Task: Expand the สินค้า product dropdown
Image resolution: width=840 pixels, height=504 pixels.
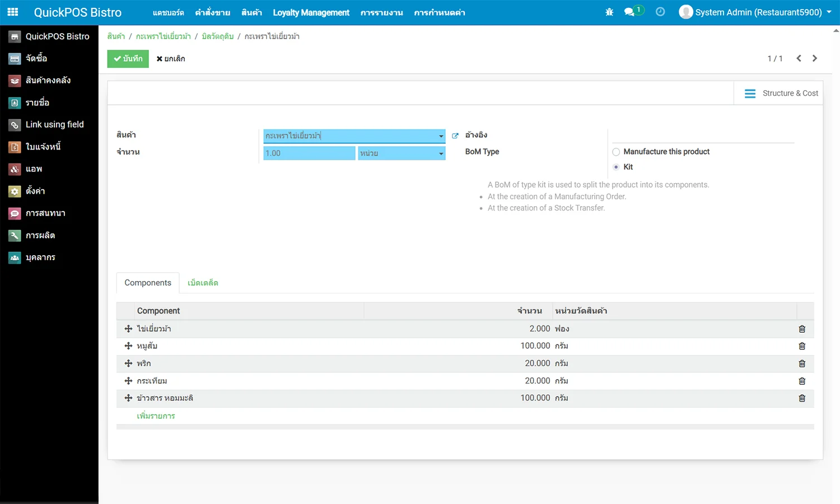Action: click(441, 136)
